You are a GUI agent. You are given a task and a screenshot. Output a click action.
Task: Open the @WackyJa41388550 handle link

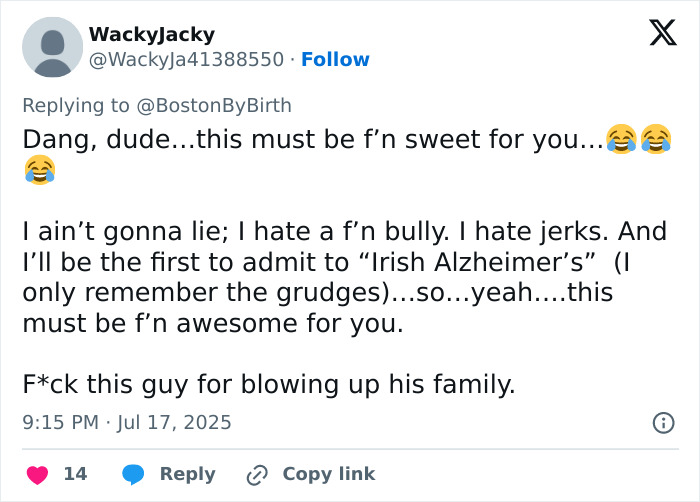click(x=186, y=60)
